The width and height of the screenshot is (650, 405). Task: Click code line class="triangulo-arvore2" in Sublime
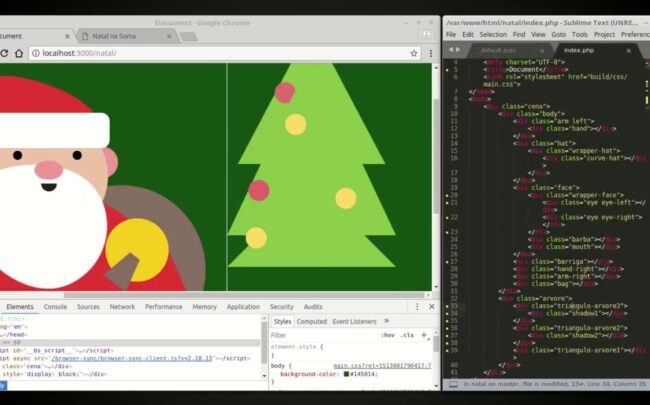click(x=570, y=328)
